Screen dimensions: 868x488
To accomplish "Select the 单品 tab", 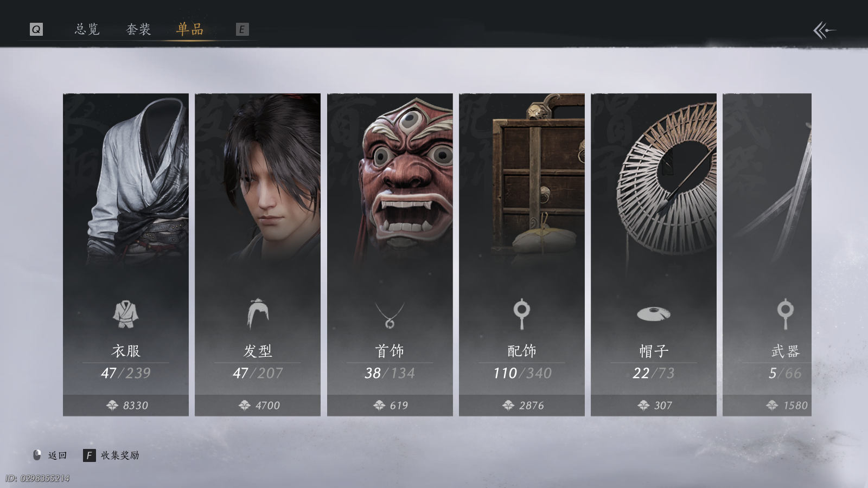I will (190, 29).
